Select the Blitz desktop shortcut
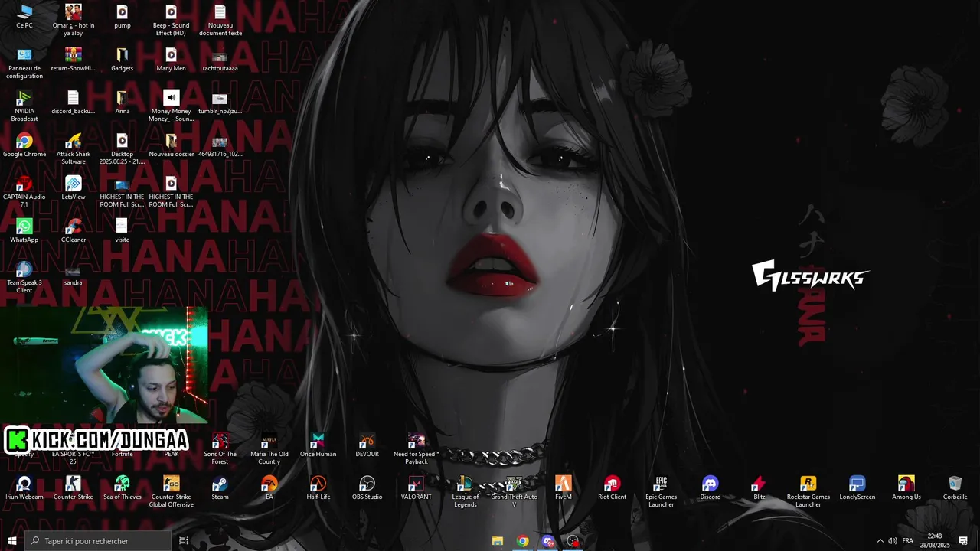Viewport: 980px width, 551px height. pyautogui.click(x=759, y=487)
